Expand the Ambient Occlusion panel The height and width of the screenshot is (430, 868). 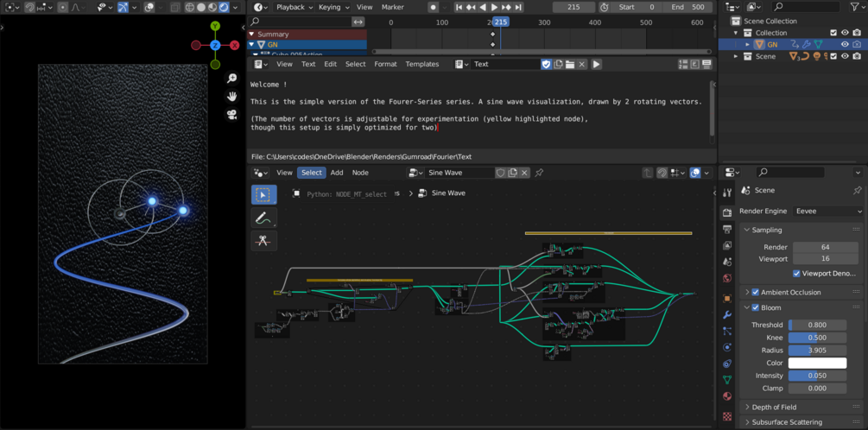click(747, 292)
